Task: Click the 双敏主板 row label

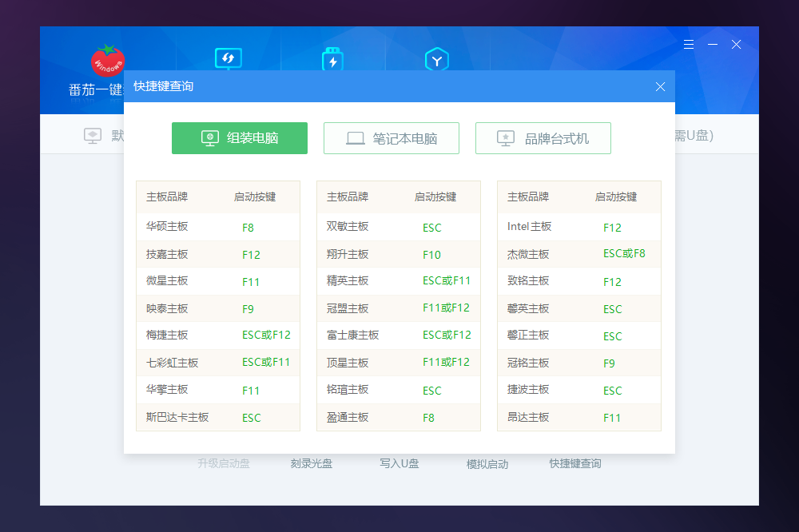Action: point(348,226)
